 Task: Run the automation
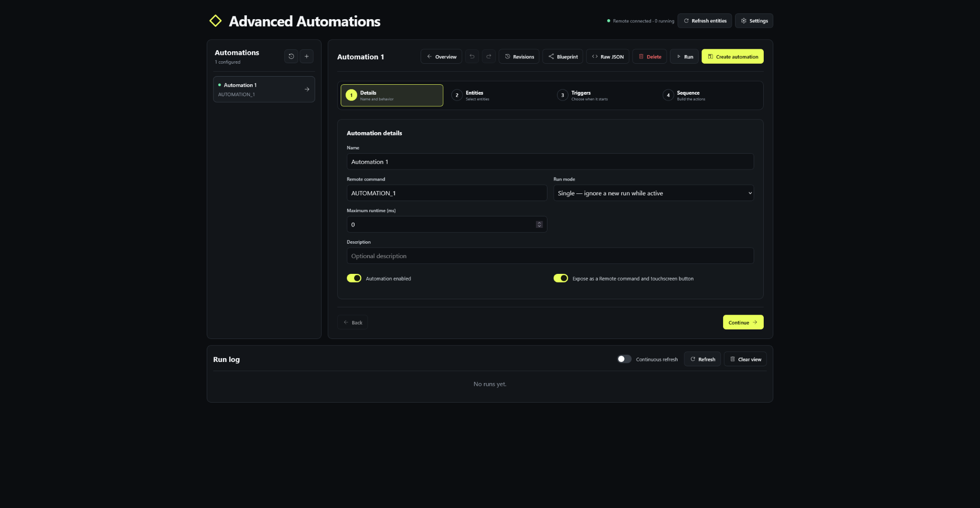pos(684,56)
